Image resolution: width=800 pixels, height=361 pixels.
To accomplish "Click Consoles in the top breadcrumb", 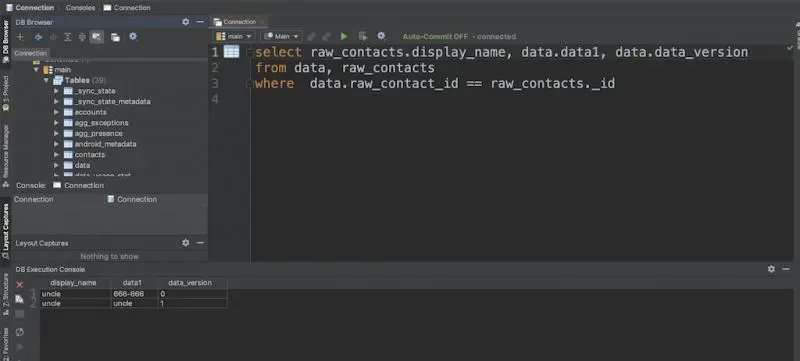I will point(80,8).
